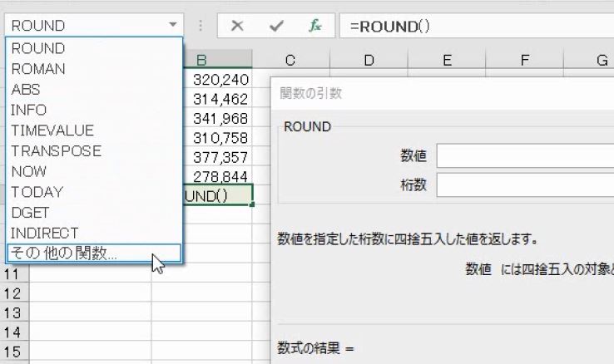The height and width of the screenshot is (364, 614).
Task: Expand the function name box dropdown arrow
Action: [173, 25]
